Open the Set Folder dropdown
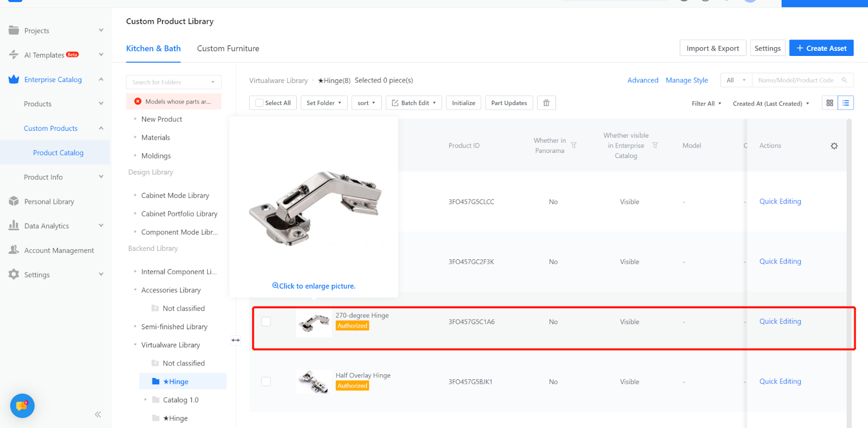 [324, 103]
